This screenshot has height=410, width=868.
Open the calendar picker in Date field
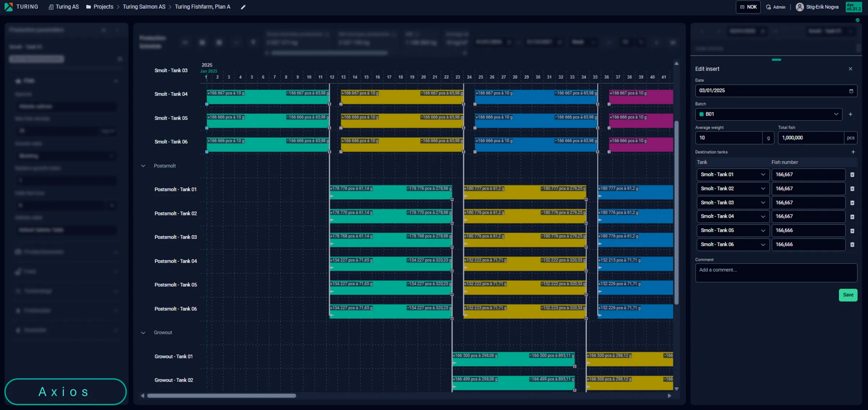tap(851, 91)
